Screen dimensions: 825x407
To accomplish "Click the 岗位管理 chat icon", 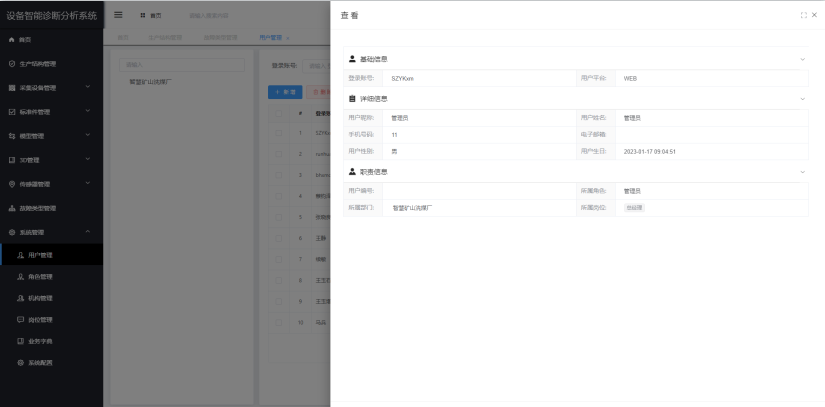I will point(21,320).
